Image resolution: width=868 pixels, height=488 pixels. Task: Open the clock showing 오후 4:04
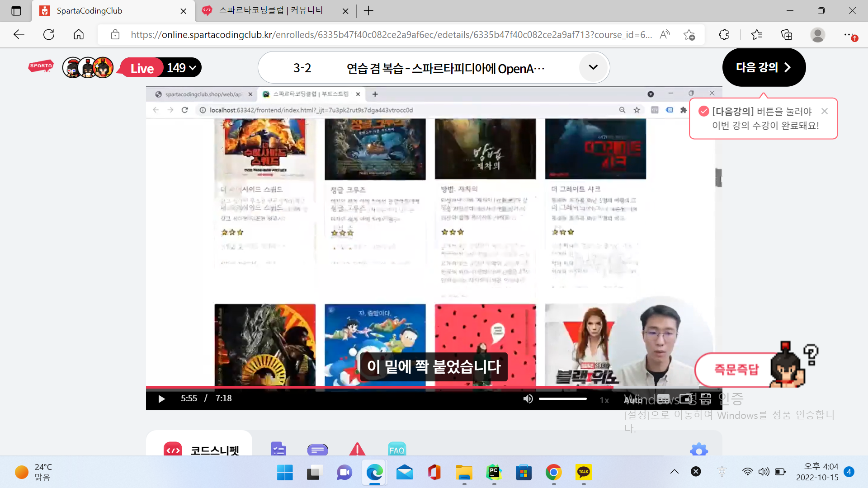point(817,472)
